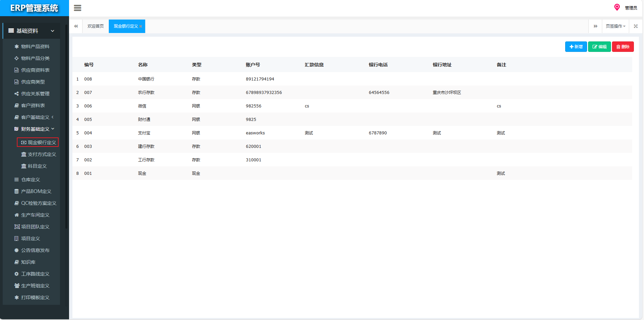The height and width of the screenshot is (320, 644).
Task: Open the 页签操作 dropdown
Action: 615,26
